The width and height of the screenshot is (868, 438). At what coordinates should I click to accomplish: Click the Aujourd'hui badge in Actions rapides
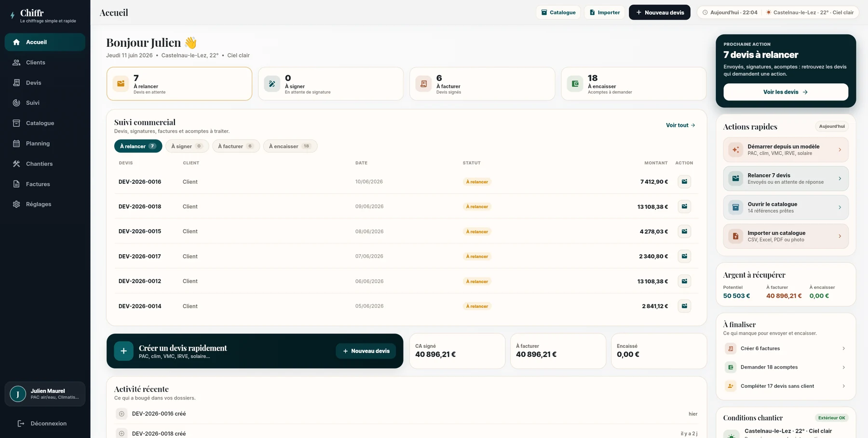tap(832, 126)
